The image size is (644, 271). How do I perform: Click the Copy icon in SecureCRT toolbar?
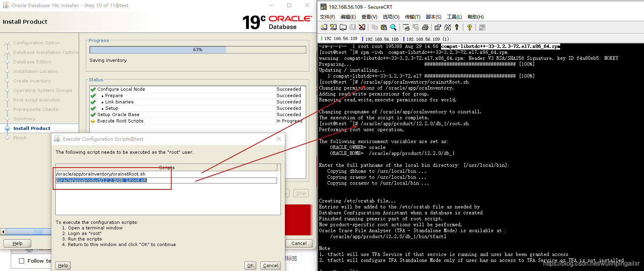(375, 27)
